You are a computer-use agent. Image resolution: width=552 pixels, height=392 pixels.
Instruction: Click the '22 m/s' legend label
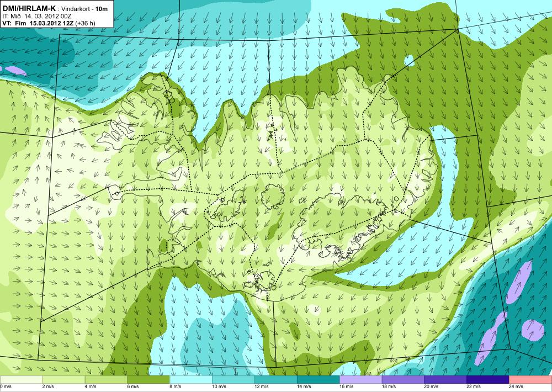[474, 386]
